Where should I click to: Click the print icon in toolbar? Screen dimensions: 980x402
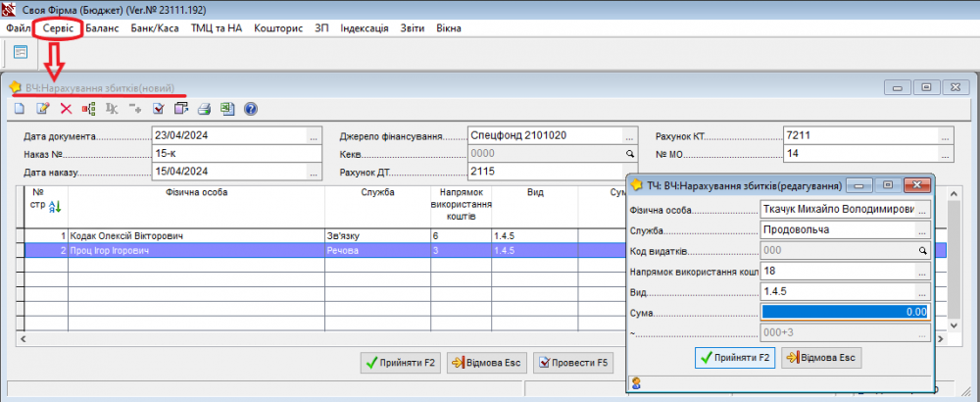tap(205, 109)
